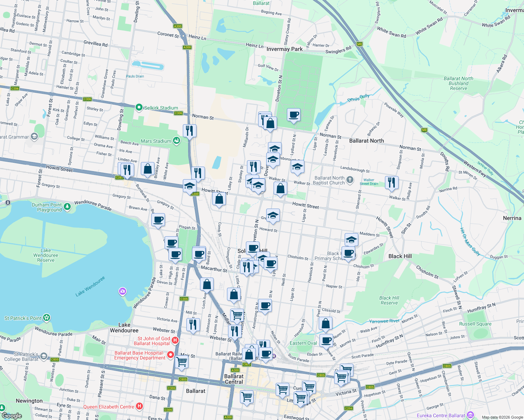The height and width of the screenshot is (420, 524).
Task: Click the Ballarat Central label
Action: coord(234,379)
